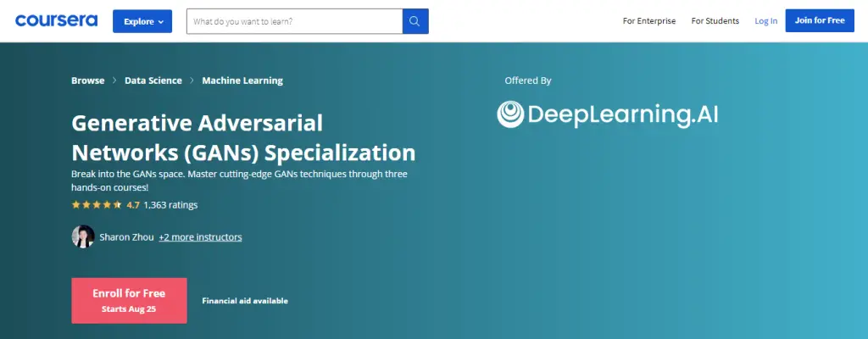Click the chevron after the Data Science breadcrumb
Viewport: 868px width, 339px height.
[x=192, y=81]
